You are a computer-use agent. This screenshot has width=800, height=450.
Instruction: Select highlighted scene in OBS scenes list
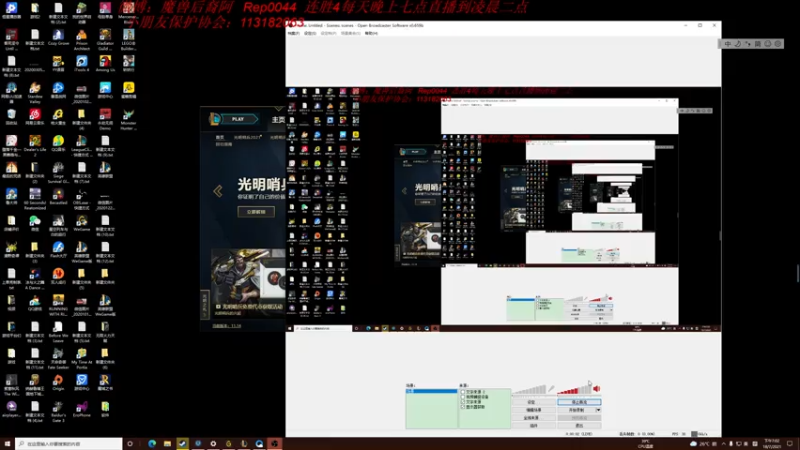tap(432, 391)
